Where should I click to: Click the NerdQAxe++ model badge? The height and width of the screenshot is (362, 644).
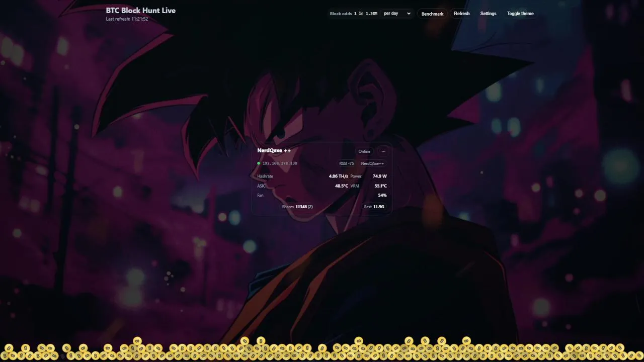(372, 163)
